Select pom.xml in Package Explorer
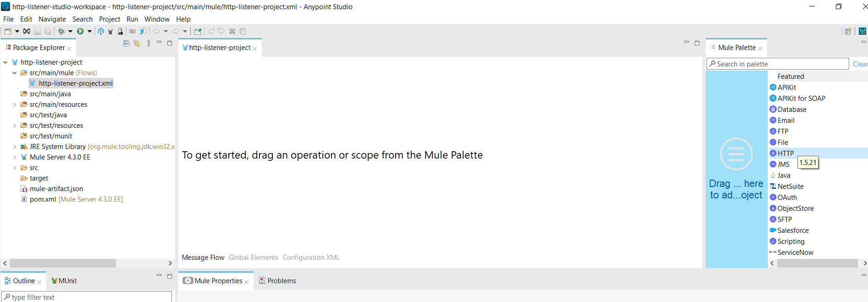 43,199
